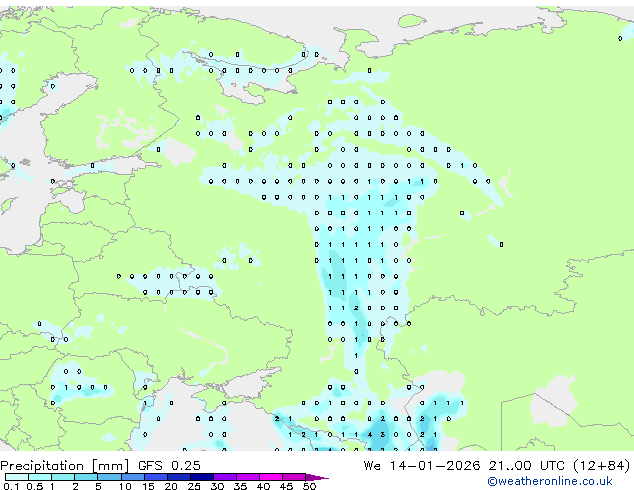Click the 35–40 mm legend swatch

pos(248,477)
